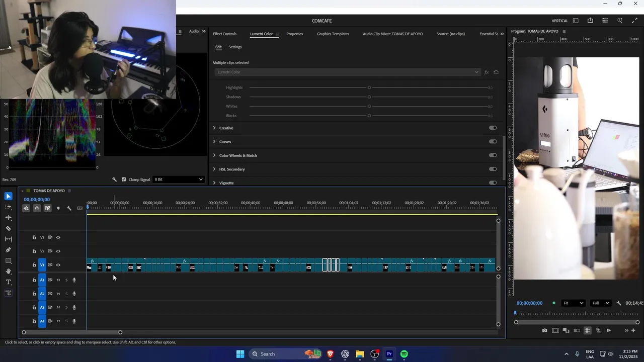Switch to the Lumetri Settings sub-tab
The height and width of the screenshot is (362, 644).
235,47
